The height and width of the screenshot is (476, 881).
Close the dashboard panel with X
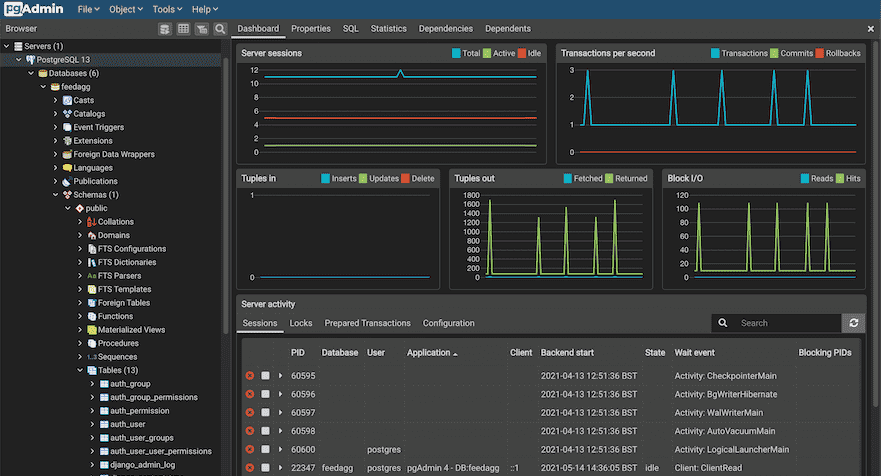[x=870, y=29]
